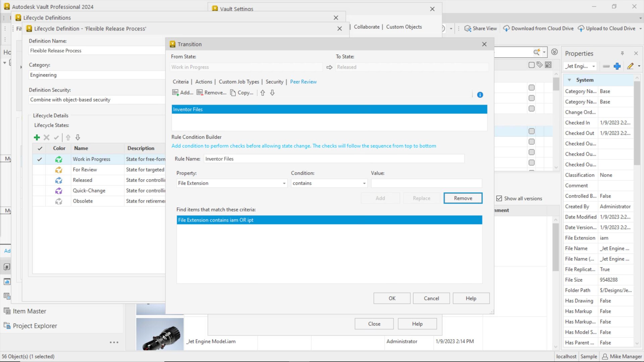This screenshot has height=362, width=644.
Task: Click the pencil edit icon in Properties
Action: click(x=630, y=66)
